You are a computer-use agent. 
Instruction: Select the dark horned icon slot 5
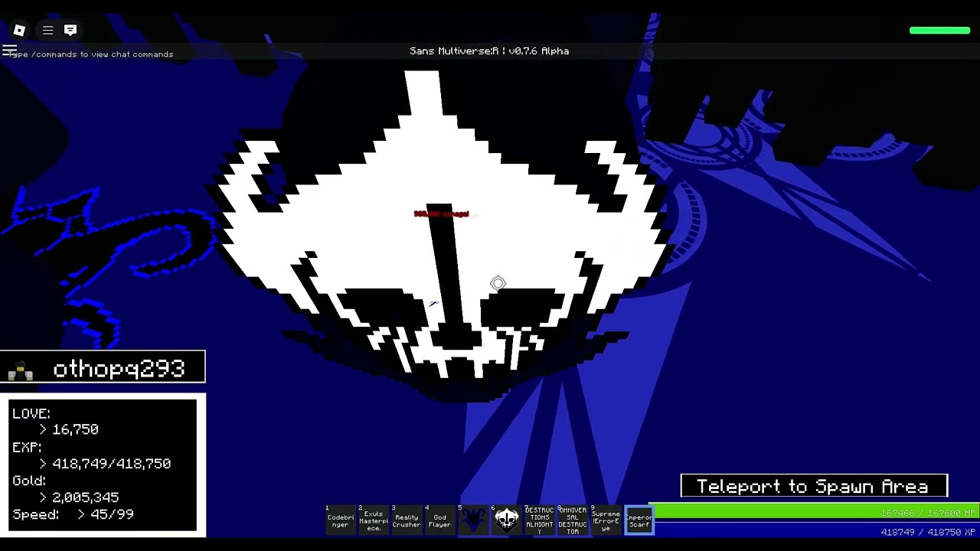point(473,520)
